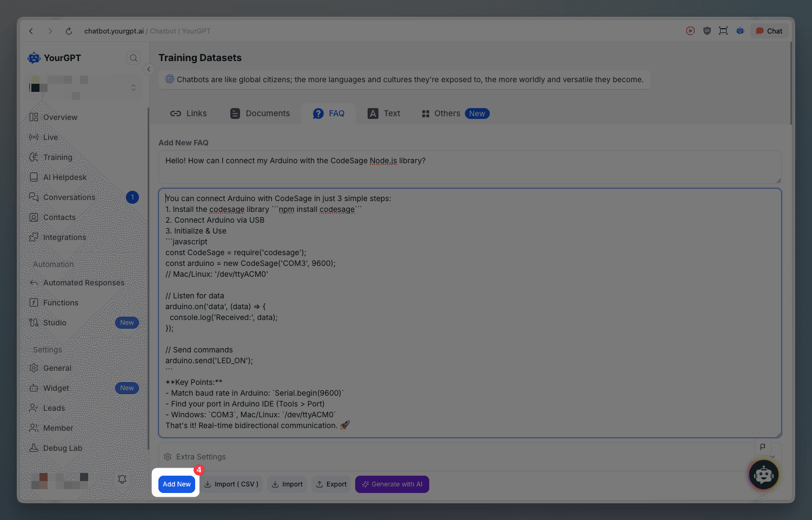Click the search icon beside YourGPT logo
Viewport: 812px width, 520px height.
click(133, 58)
